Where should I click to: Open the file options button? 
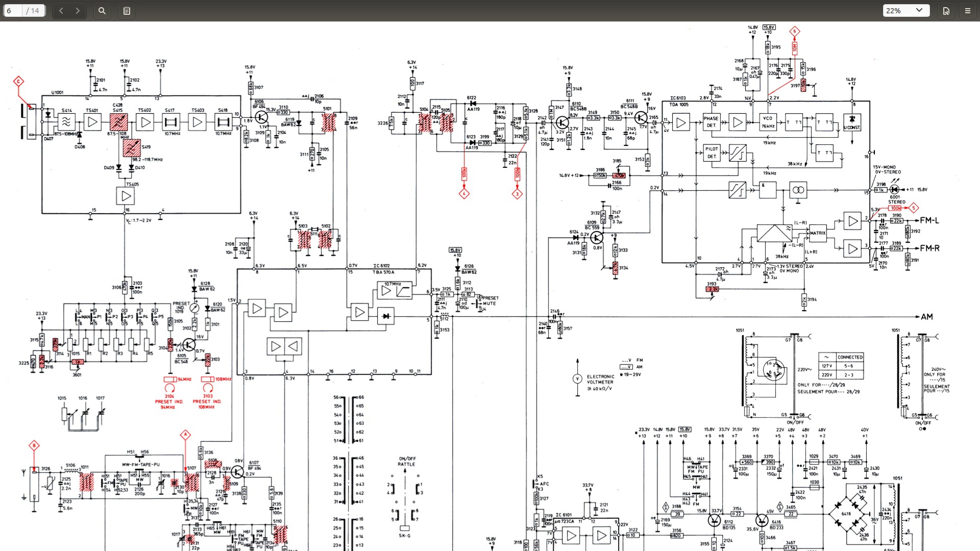pos(946,11)
